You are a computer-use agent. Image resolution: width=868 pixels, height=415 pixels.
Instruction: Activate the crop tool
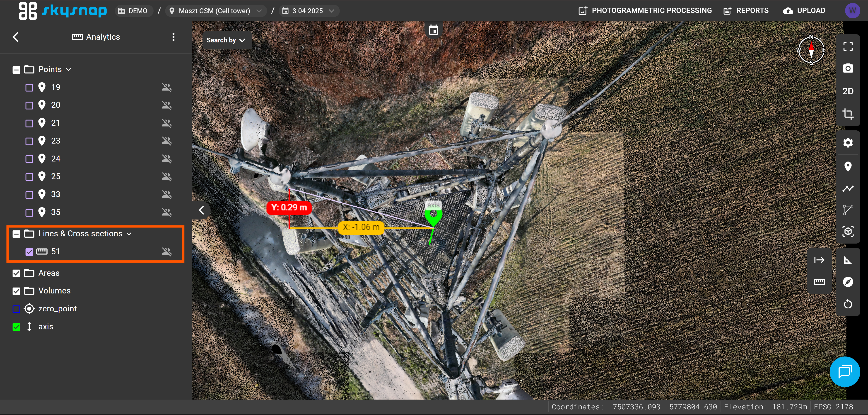coord(848,114)
